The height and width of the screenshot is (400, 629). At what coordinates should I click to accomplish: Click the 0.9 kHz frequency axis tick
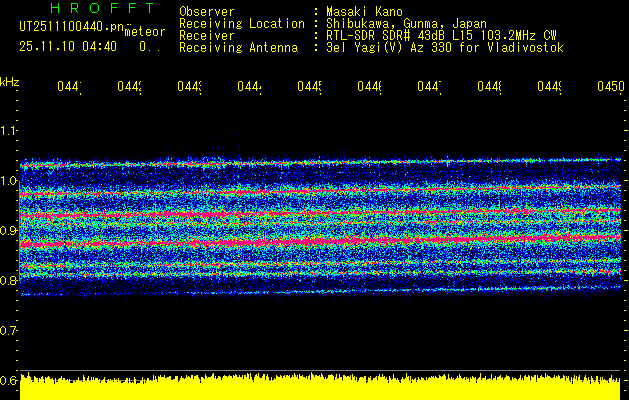point(9,231)
